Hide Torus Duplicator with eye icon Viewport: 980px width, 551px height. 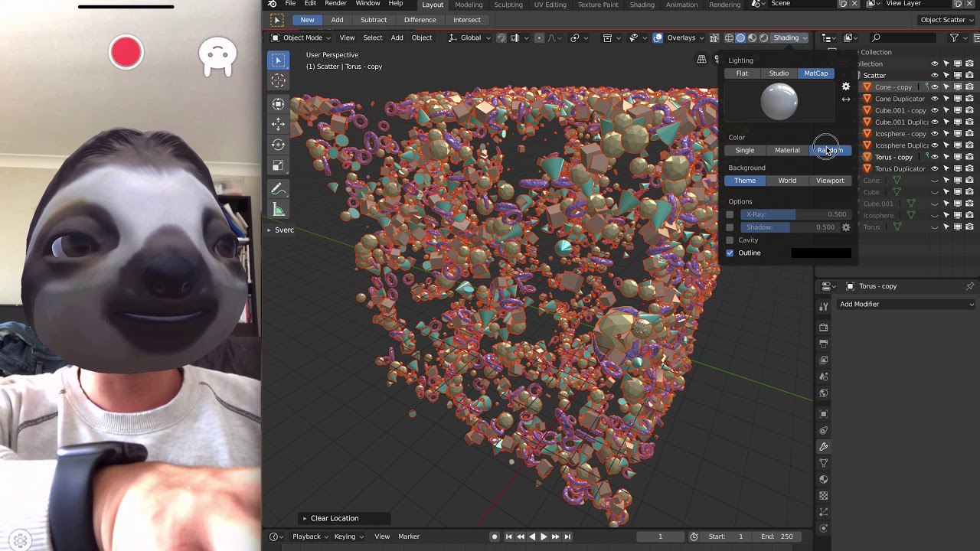(x=934, y=168)
